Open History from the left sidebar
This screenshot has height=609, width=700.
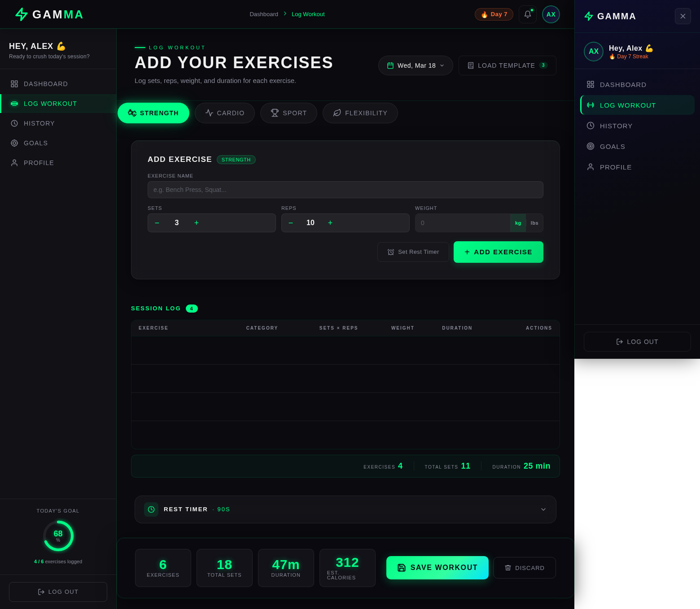pos(39,123)
